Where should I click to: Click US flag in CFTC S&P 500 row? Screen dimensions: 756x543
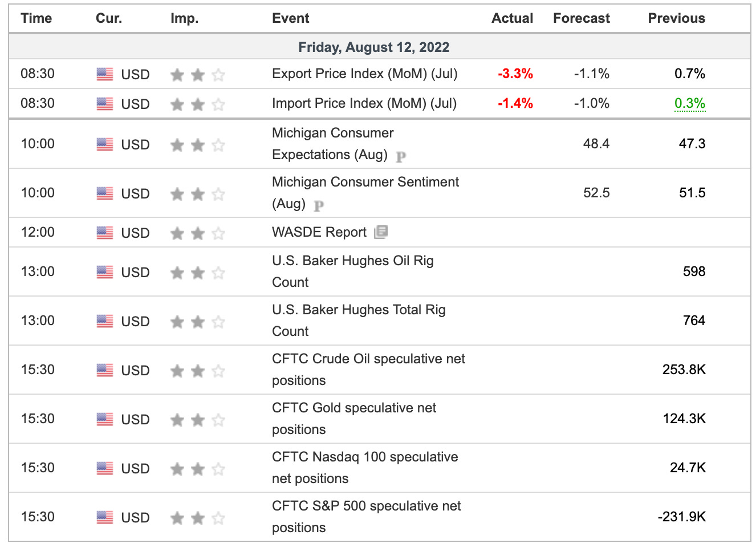coord(105,517)
